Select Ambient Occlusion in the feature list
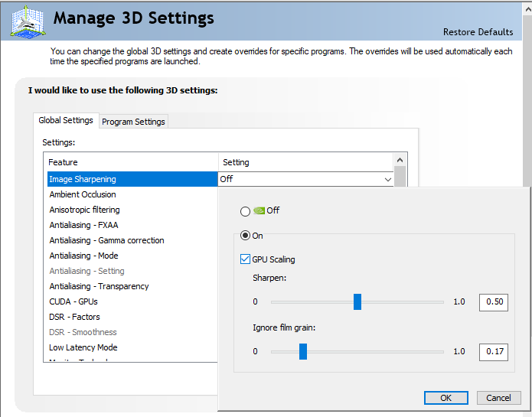 click(83, 194)
